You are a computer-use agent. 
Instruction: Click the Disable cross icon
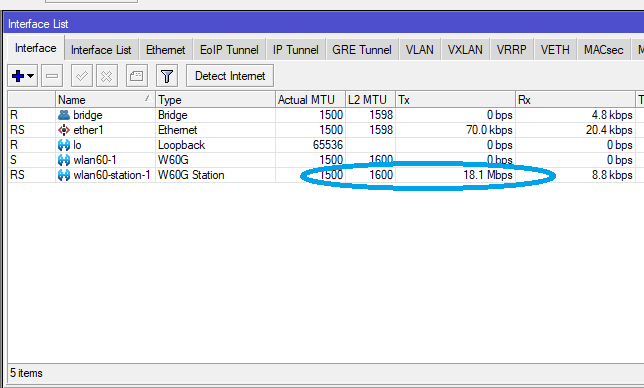[x=106, y=76]
